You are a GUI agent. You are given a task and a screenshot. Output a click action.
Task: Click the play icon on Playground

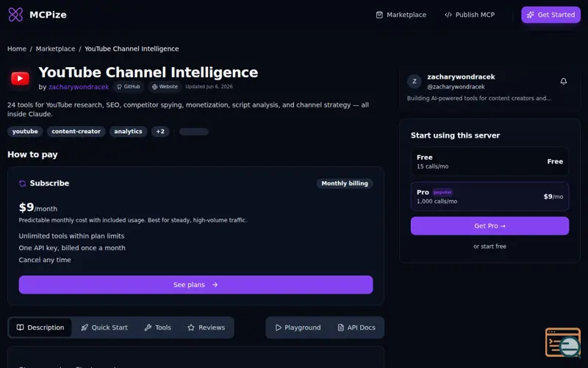[278, 328]
